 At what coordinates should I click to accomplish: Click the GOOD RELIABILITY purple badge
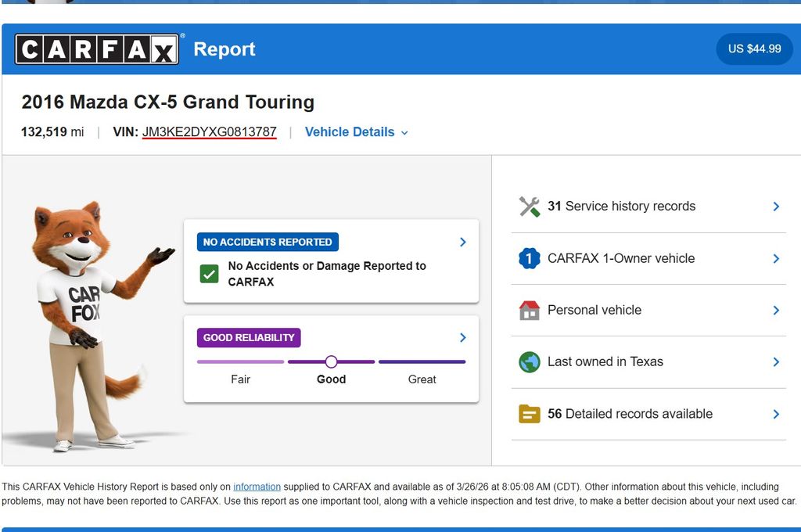pos(249,338)
